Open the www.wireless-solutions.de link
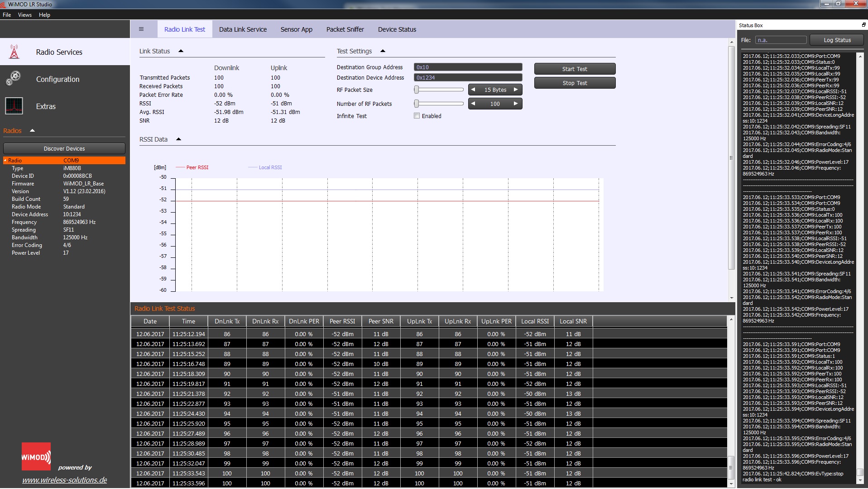The image size is (868, 489). tap(65, 480)
